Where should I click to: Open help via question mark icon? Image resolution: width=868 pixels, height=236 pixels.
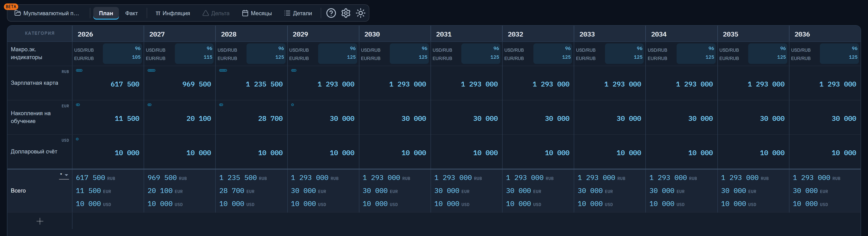(331, 13)
